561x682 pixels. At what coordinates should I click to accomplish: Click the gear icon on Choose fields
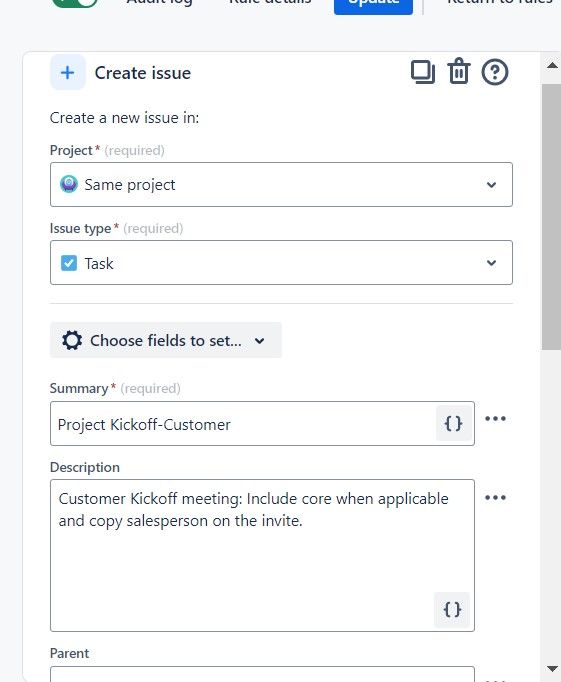click(72, 340)
